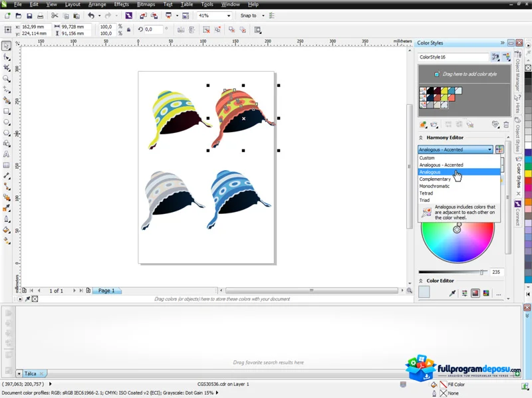Open the Effects menu
This screenshot has width=532, height=398.
(x=122, y=5)
